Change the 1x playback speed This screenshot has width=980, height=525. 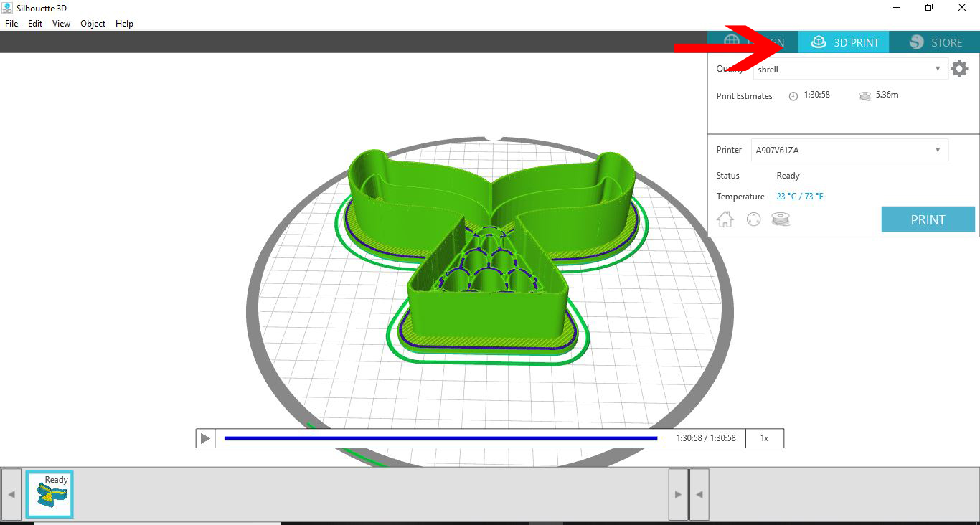pos(765,438)
